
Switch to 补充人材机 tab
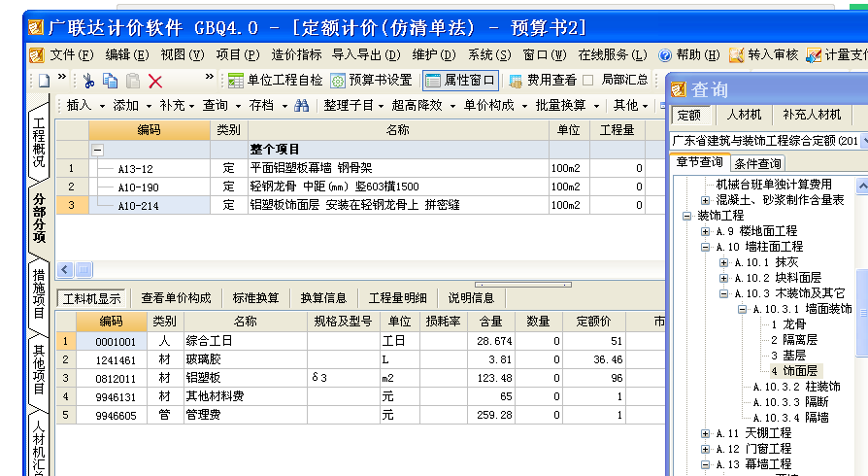click(x=812, y=115)
